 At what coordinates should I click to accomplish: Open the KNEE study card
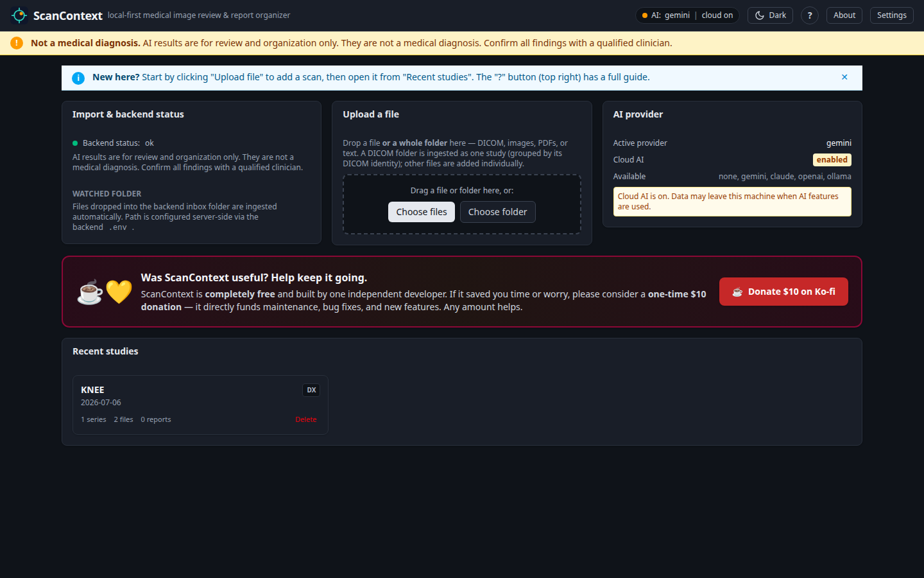(200, 405)
